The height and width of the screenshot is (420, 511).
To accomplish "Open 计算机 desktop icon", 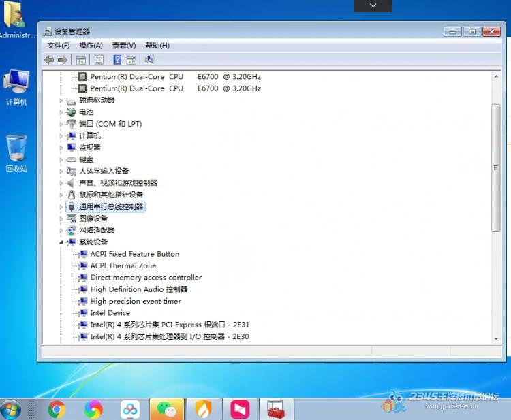I will pyautogui.click(x=16, y=87).
